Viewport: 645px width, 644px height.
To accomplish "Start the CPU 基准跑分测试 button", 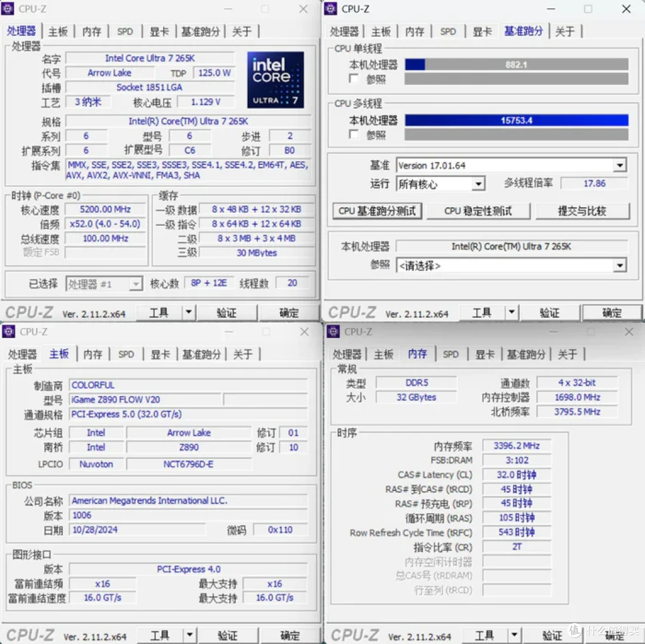I will tap(377, 211).
